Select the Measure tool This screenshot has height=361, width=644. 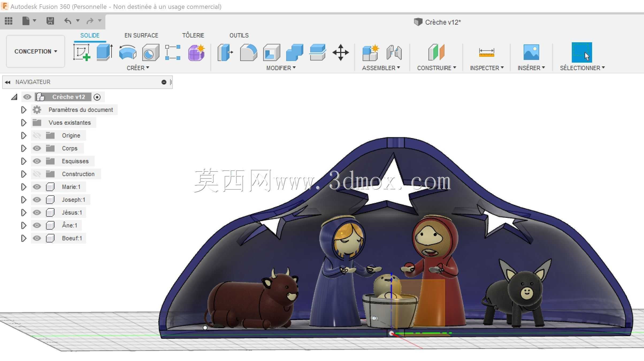click(486, 52)
